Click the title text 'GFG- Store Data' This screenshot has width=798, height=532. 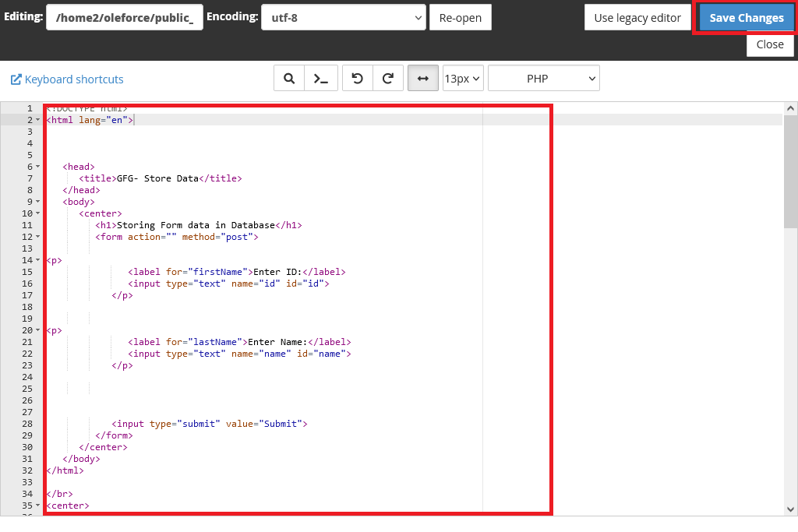(x=157, y=178)
